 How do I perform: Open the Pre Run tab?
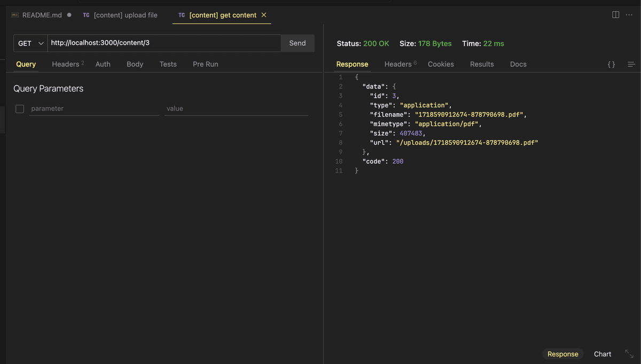(x=206, y=64)
